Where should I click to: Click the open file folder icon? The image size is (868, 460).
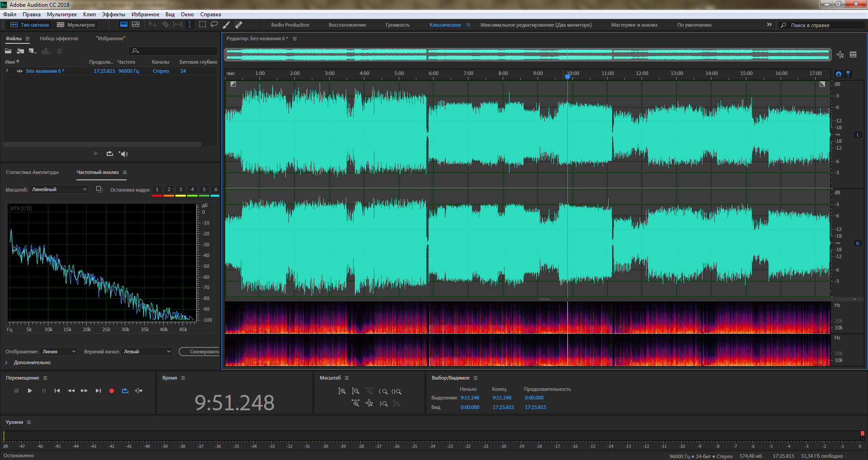pyautogui.click(x=8, y=51)
